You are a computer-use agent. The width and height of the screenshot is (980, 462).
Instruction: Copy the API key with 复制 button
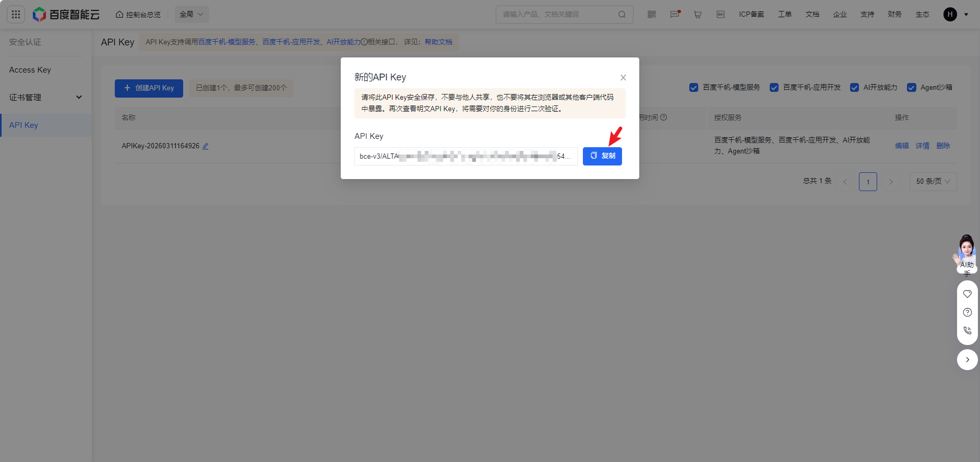coord(602,156)
